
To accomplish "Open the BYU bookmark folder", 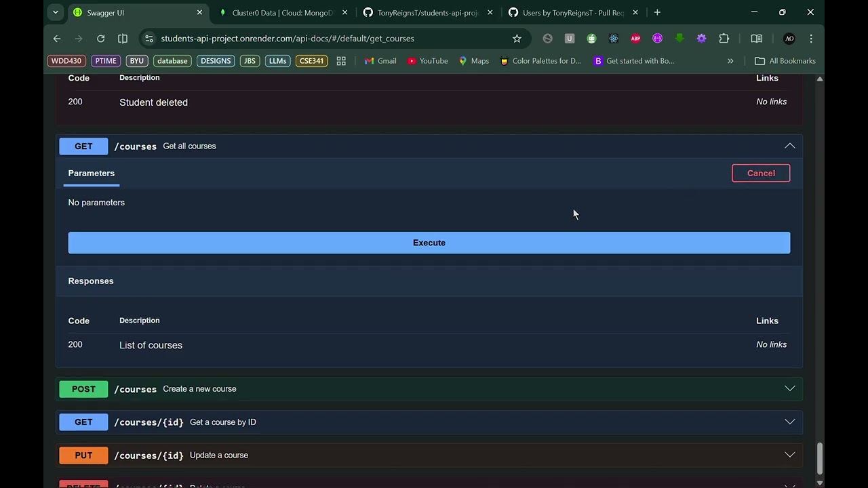I will [137, 61].
